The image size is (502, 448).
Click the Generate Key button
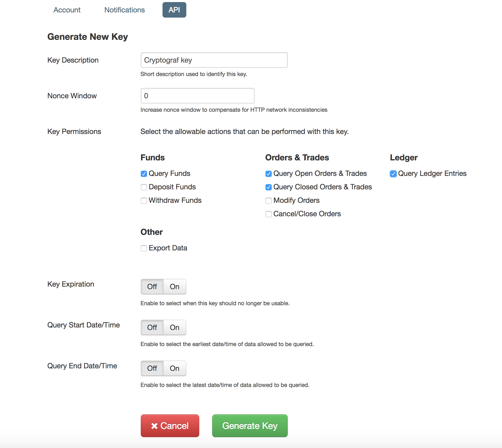coord(250,426)
